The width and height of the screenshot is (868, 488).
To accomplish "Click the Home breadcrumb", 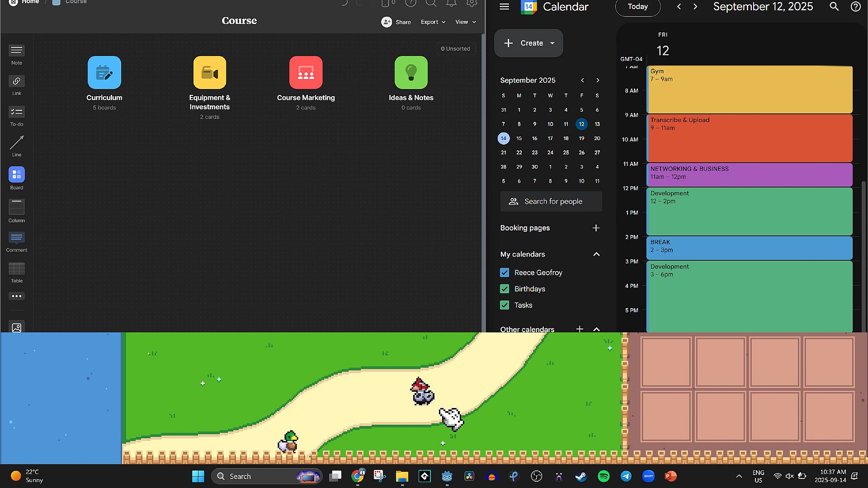I will click(30, 2).
